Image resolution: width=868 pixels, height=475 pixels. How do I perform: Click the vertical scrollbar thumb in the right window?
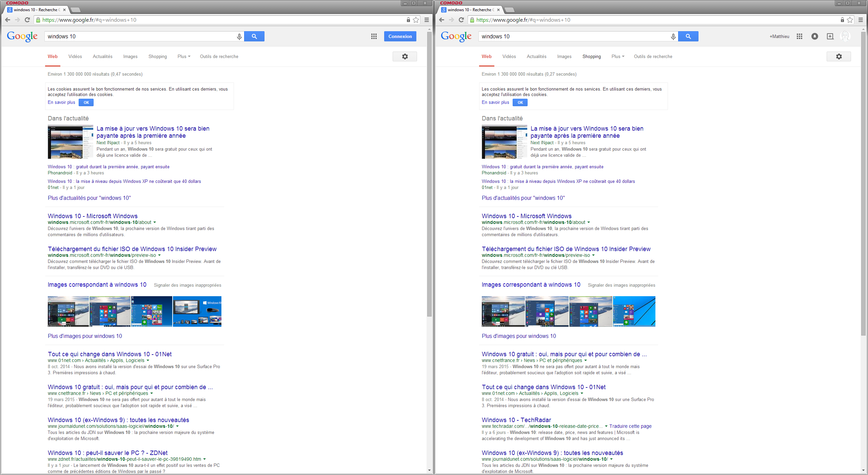click(x=863, y=183)
